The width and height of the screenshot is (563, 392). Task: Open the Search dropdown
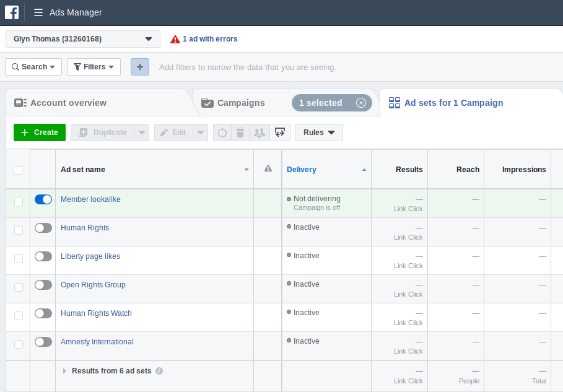click(33, 67)
